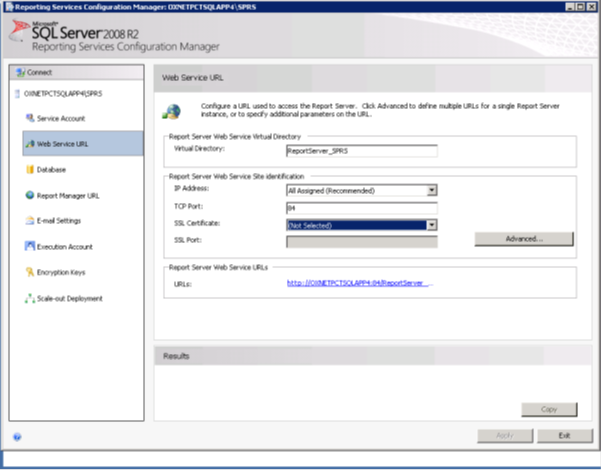Click Report Server Web Service Site identification title
The image size is (602, 470).
pyautogui.click(x=236, y=177)
